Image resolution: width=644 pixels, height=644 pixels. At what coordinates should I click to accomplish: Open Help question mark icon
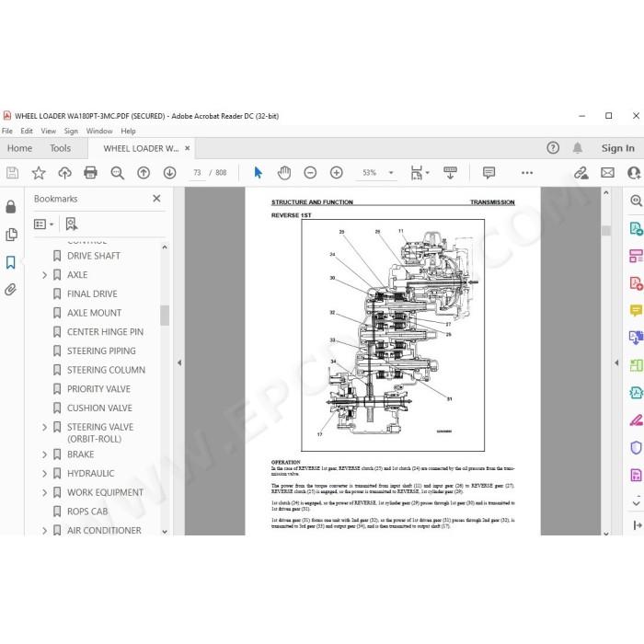click(x=553, y=148)
